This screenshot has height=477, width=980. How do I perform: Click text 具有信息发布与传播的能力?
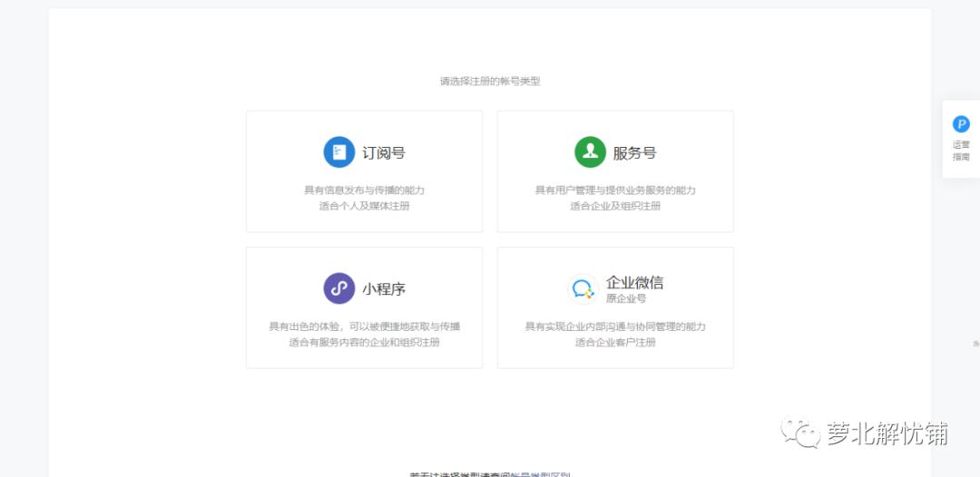(x=365, y=190)
